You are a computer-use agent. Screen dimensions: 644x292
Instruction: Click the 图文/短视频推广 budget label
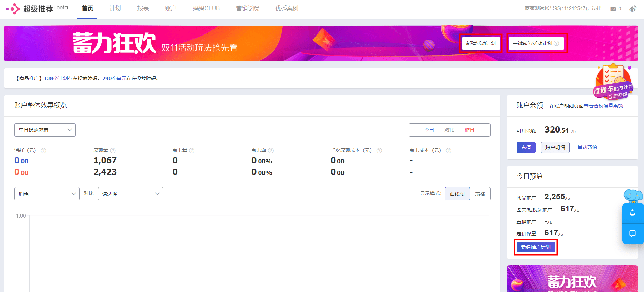tap(534, 210)
